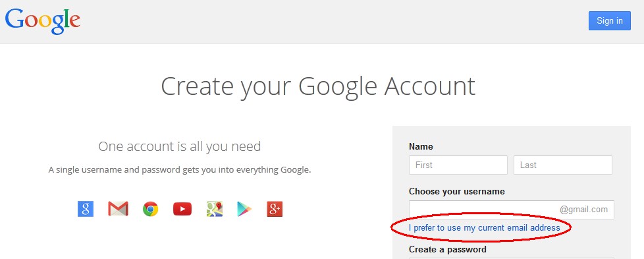Focus the Last name field
The height and width of the screenshot is (259, 644).
pos(563,165)
